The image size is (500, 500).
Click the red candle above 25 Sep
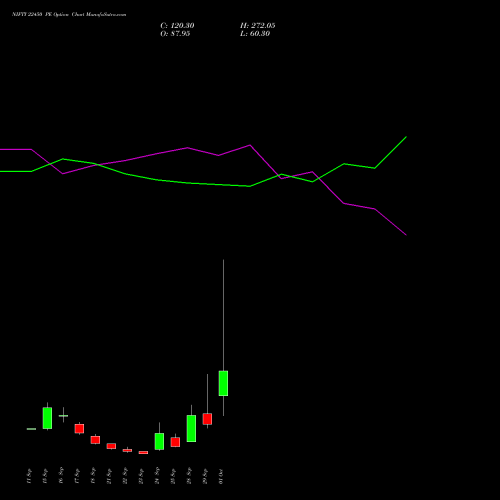tap(175, 442)
